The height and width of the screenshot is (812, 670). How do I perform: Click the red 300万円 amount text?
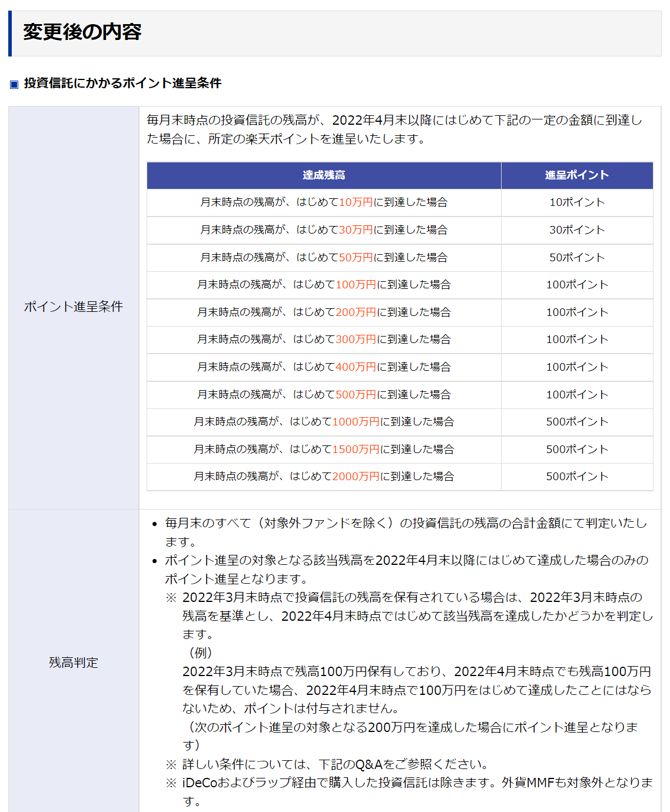coord(356,340)
